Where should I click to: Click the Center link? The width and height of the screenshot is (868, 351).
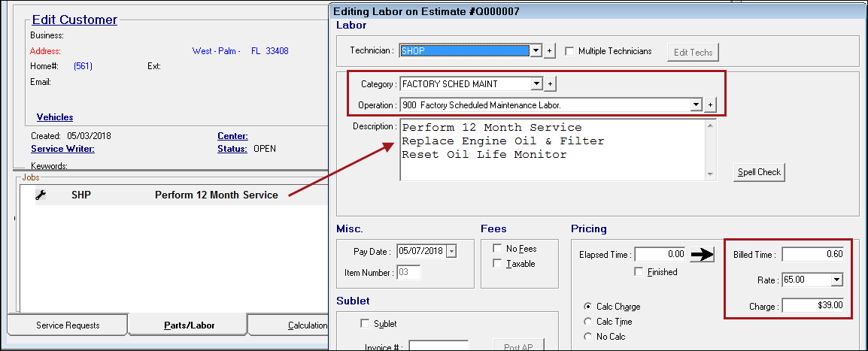pyautogui.click(x=232, y=136)
